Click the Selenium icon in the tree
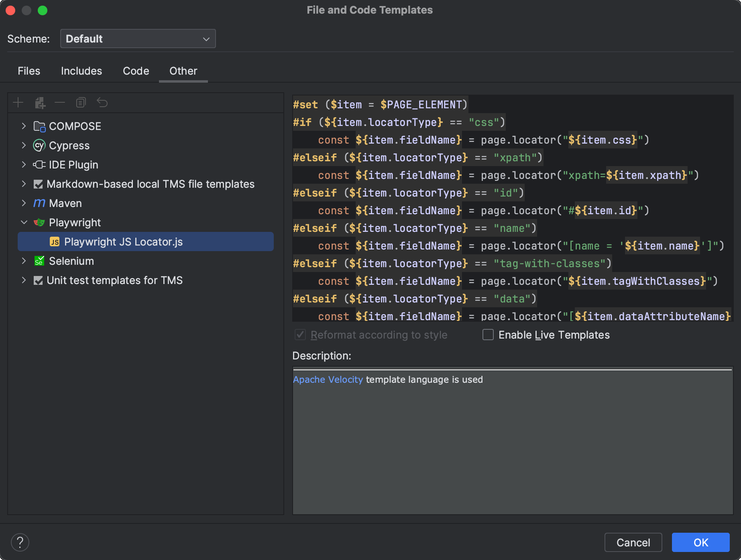Viewport: 741px width, 560px height. pyautogui.click(x=39, y=261)
